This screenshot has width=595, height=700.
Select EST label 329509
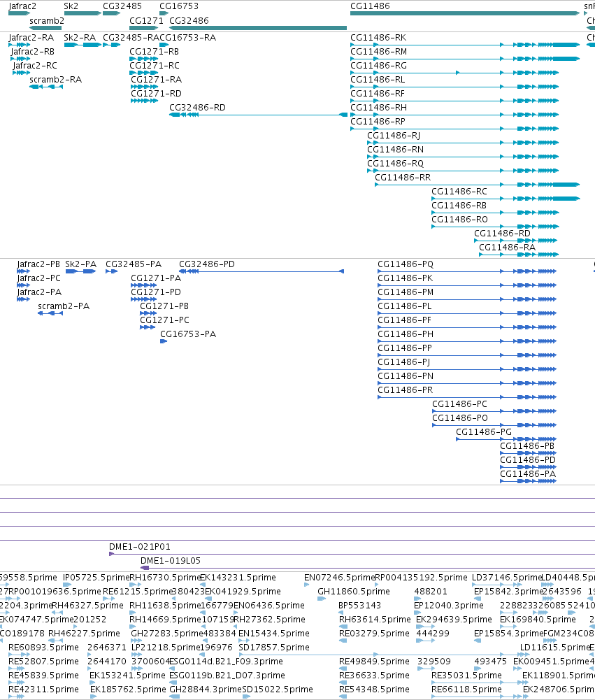pos(434,662)
